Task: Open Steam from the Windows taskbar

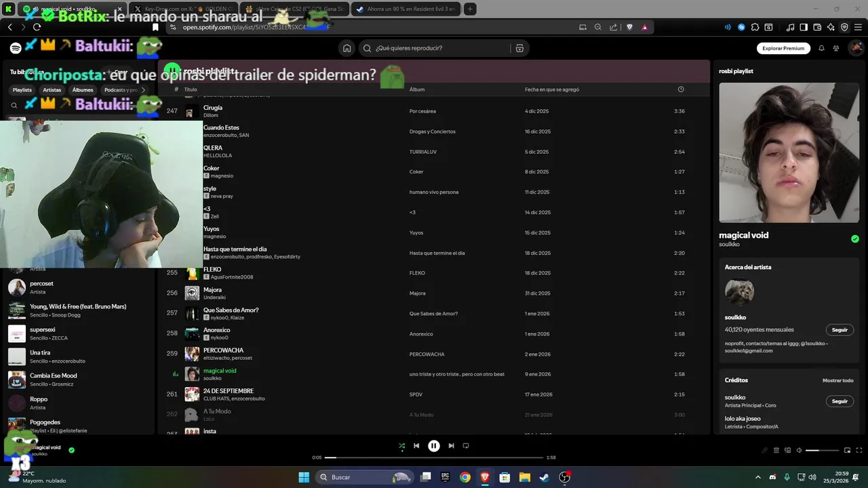Action: 545,477
